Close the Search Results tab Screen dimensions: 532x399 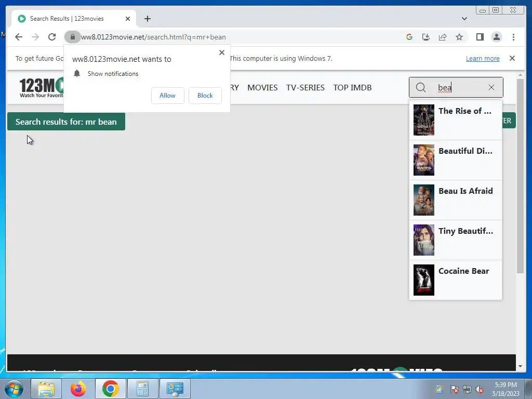click(x=128, y=19)
